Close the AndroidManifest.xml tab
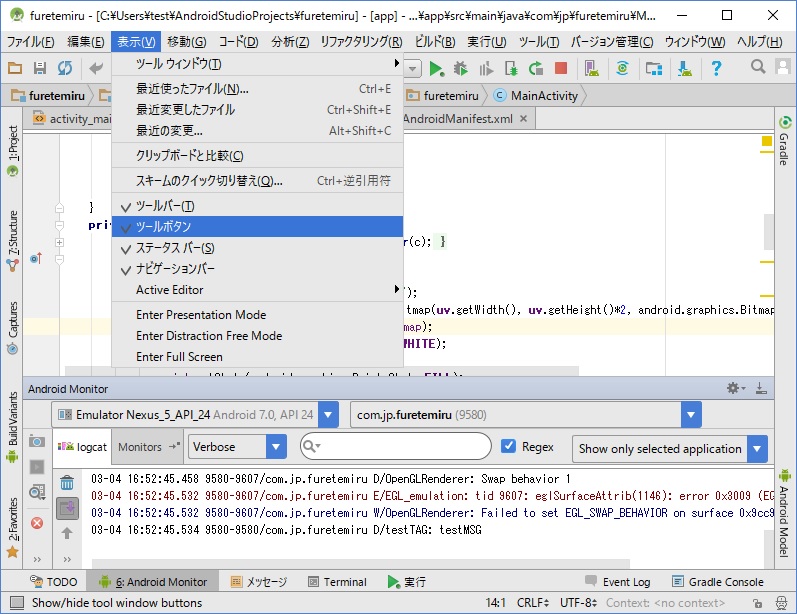The image size is (797, 614). tap(524, 118)
